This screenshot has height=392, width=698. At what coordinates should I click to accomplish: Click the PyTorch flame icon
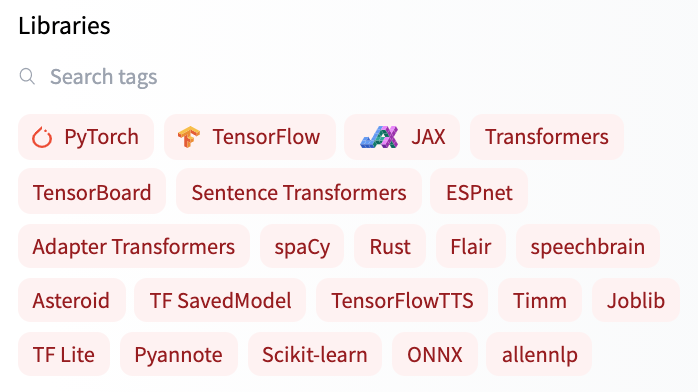tap(42, 137)
